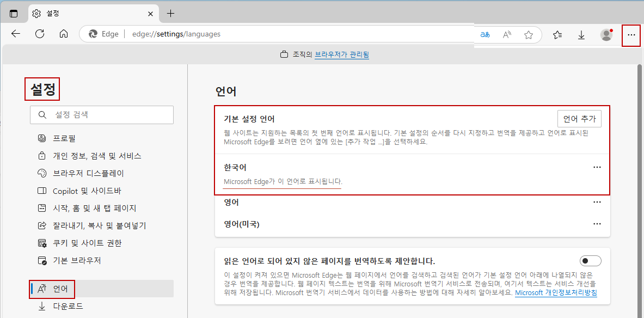Open the tab actions menu icon

[x=14, y=14]
